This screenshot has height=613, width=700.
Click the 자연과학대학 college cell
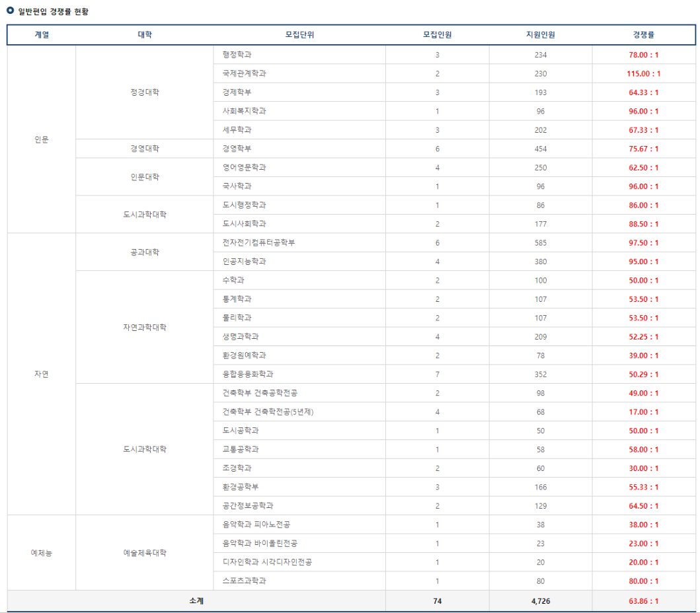tap(145, 327)
